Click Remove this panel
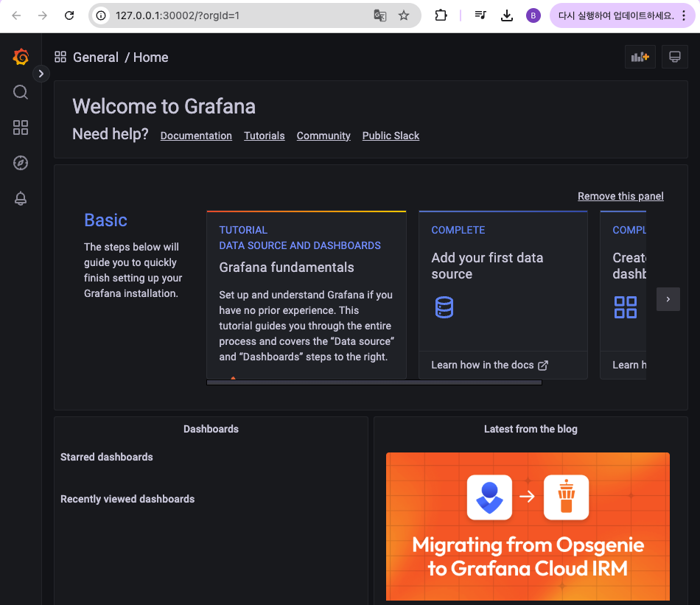The height and width of the screenshot is (605, 700). 620,196
